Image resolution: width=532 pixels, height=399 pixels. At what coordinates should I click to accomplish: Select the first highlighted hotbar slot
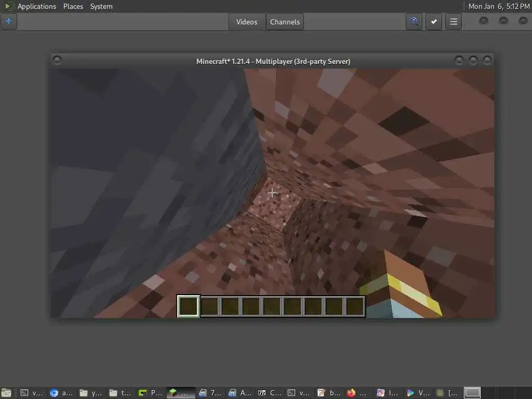pyautogui.click(x=188, y=306)
